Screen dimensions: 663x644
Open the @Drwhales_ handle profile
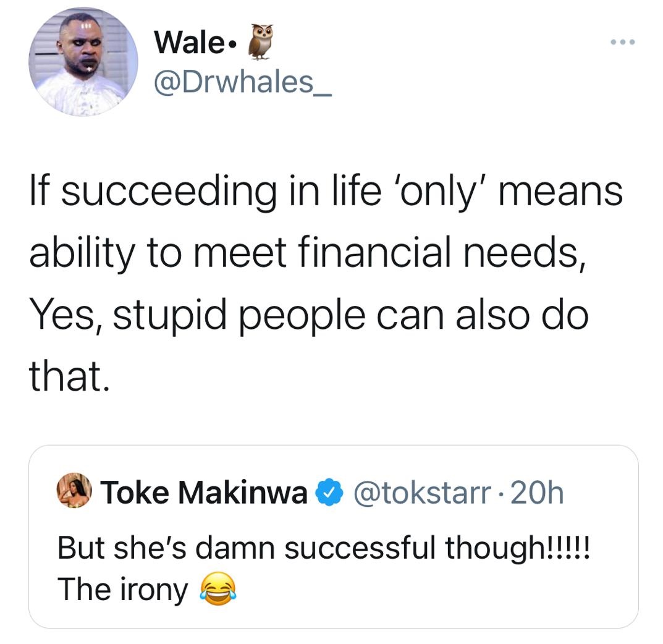coord(243,82)
